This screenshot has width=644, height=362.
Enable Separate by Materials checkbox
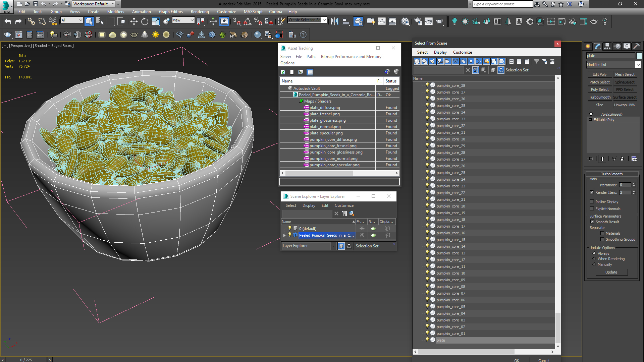[602, 233]
